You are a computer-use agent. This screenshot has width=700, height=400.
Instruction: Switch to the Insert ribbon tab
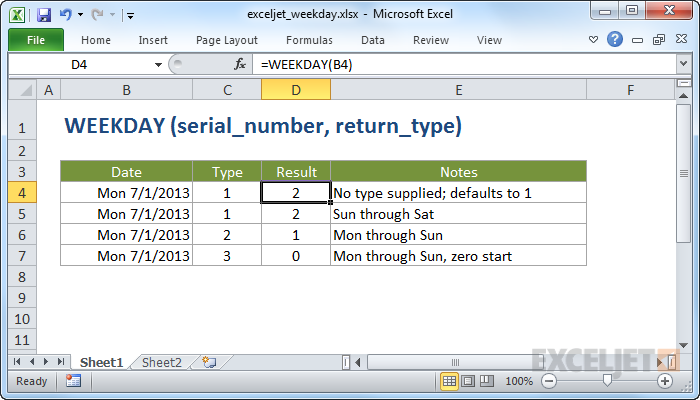153,40
